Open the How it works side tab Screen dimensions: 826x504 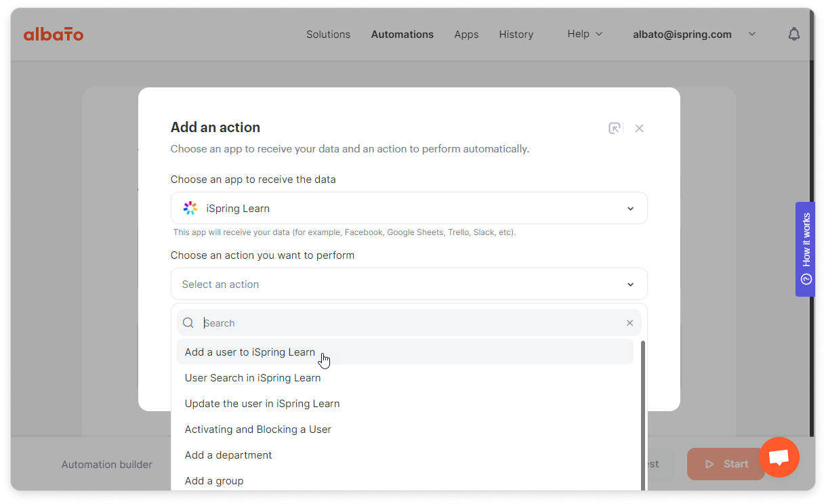coord(805,249)
